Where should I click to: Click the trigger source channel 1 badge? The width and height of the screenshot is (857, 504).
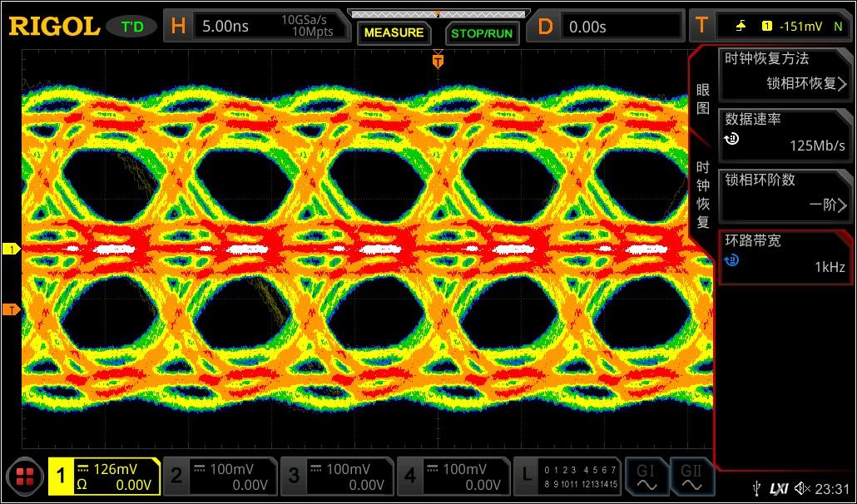(767, 26)
